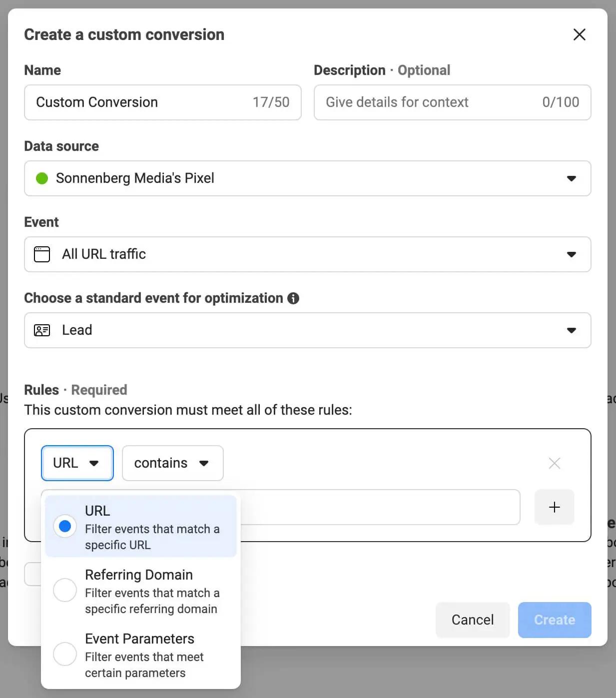The image size is (616, 698).
Task: Click the Description optional input field
Action: pyautogui.click(x=453, y=102)
